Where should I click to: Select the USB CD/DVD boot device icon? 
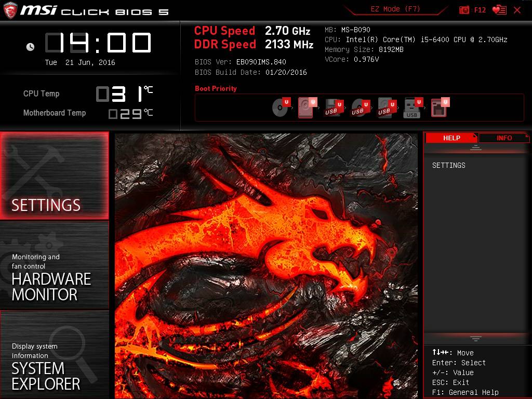pyautogui.click(x=361, y=108)
